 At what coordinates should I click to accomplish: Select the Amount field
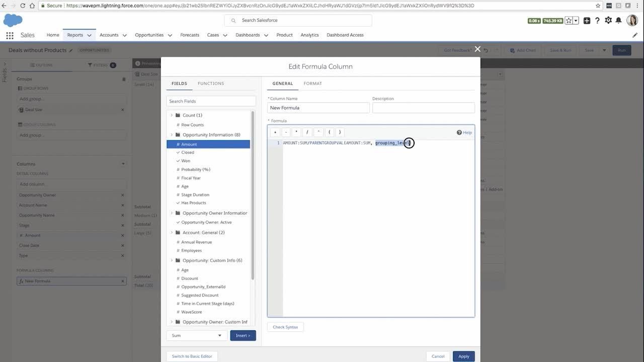(208, 144)
